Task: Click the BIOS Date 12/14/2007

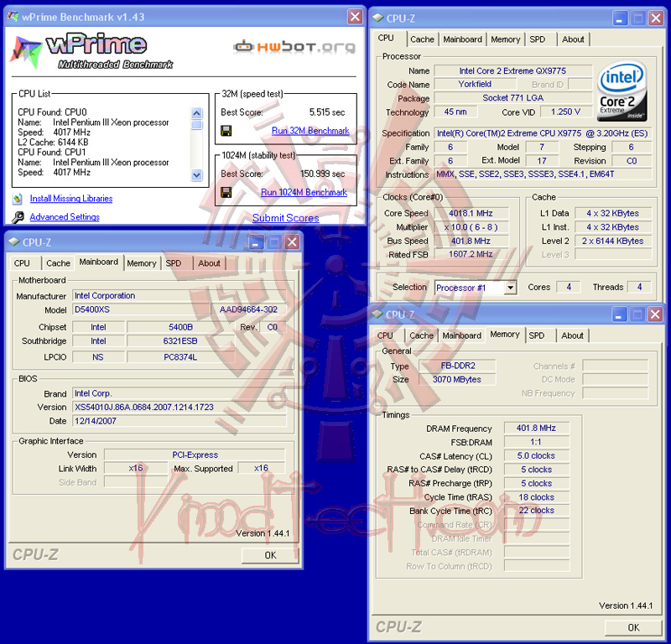Action: (x=179, y=421)
